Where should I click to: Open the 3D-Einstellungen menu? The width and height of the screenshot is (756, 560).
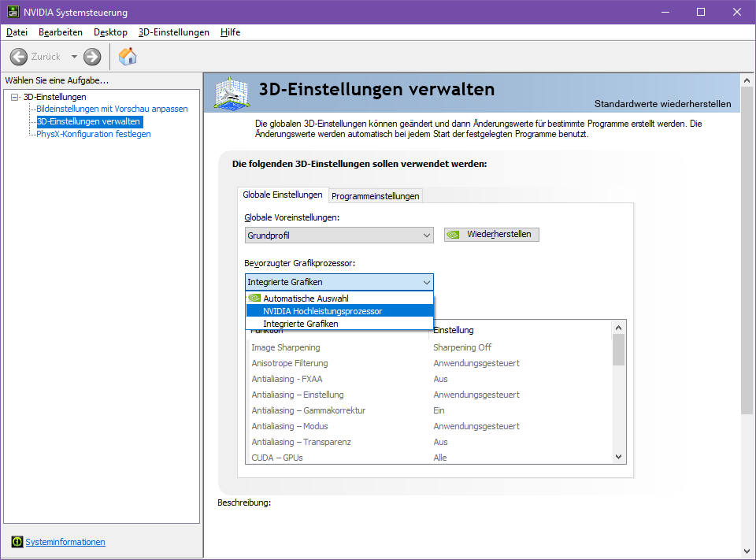click(173, 32)
